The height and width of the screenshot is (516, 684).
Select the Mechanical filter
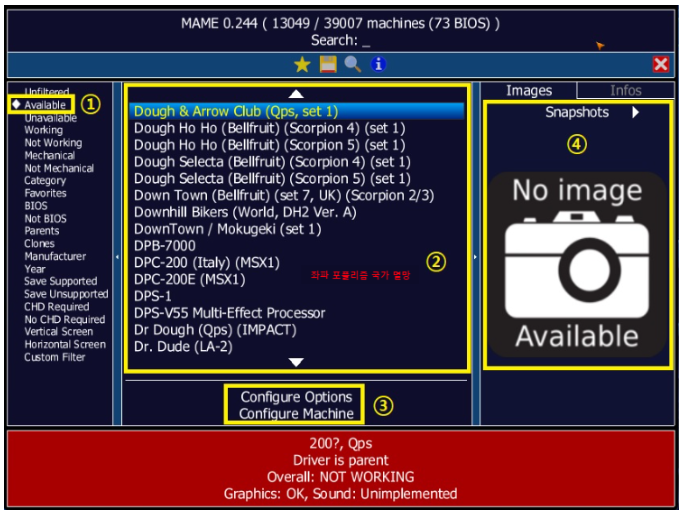pos(49,156)
